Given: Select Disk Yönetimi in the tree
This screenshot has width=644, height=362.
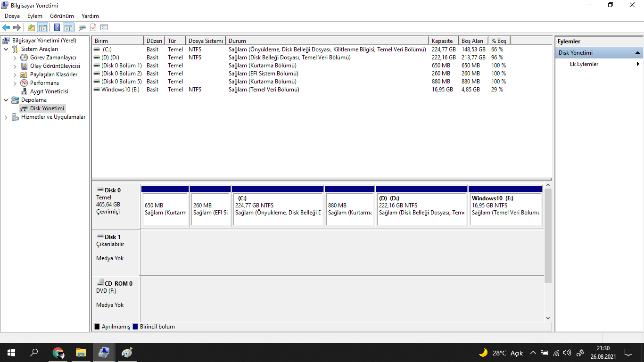Looking at the screenshot, I should pos(47,108).
